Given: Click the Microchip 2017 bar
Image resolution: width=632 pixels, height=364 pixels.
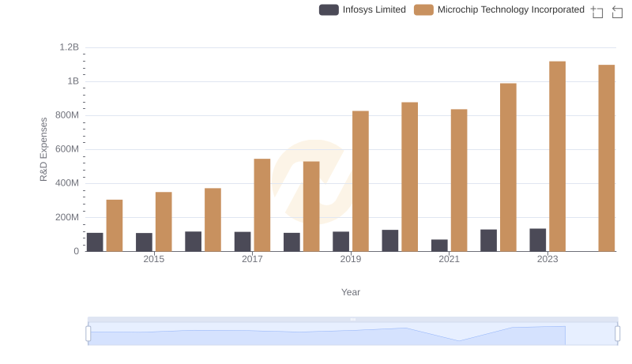Looking at the screenshot, I should point(262,205).
